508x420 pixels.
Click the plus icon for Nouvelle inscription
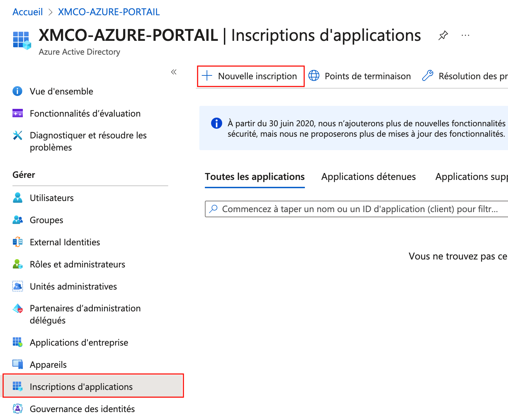pyautogui.click(x=207, y=76)
